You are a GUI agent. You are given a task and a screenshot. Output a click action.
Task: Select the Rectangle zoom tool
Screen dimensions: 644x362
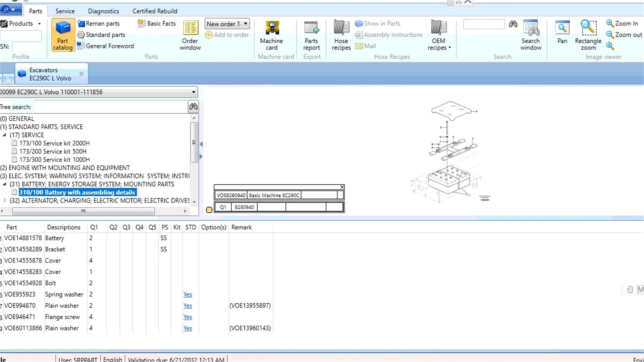588,36
